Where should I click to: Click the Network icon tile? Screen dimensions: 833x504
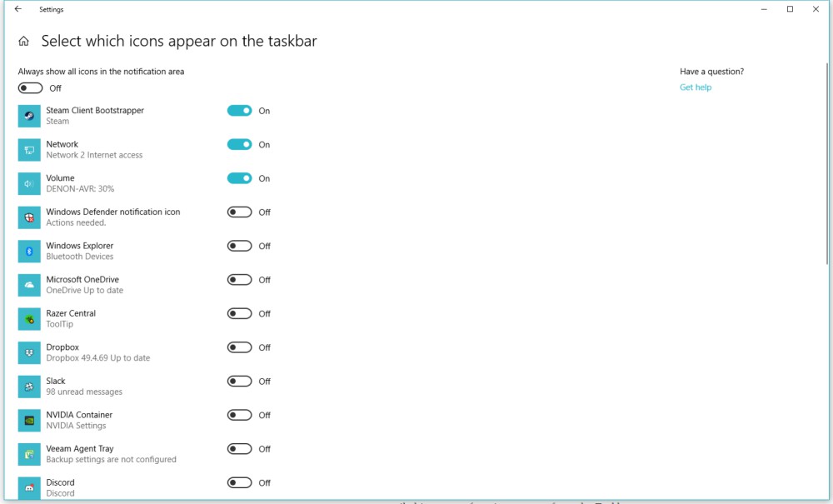coord(29,150)
